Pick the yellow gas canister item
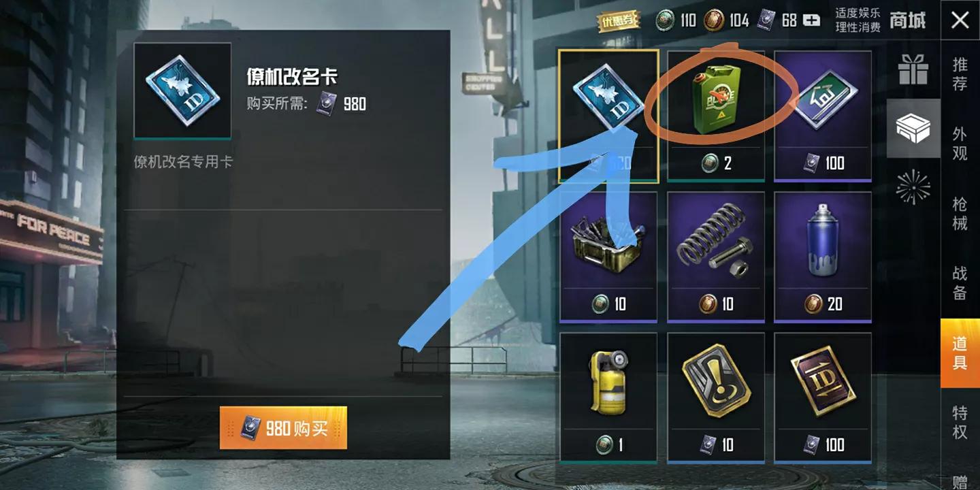The image size is (980, 490). tap(608, 398)
